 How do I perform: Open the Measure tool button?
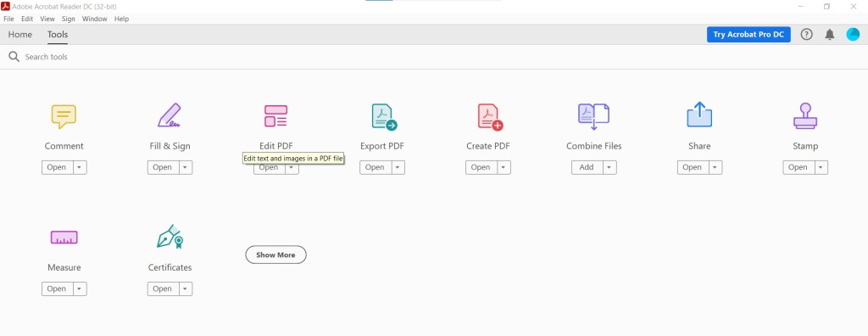pyautogui.click(x=58, y=288)
